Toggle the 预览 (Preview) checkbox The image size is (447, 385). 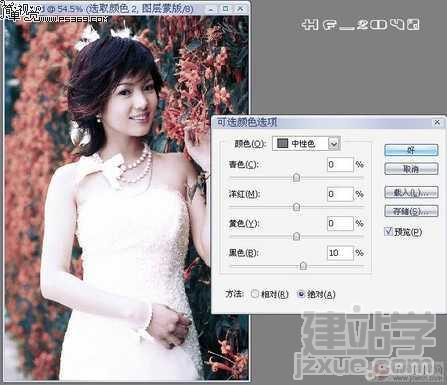click(x=388, y=231)
